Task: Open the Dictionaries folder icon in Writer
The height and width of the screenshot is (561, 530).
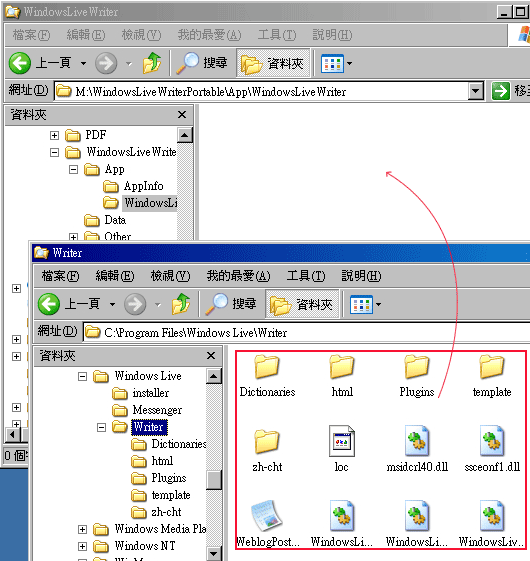Action: pyautogui.click(x=267, y=367)
